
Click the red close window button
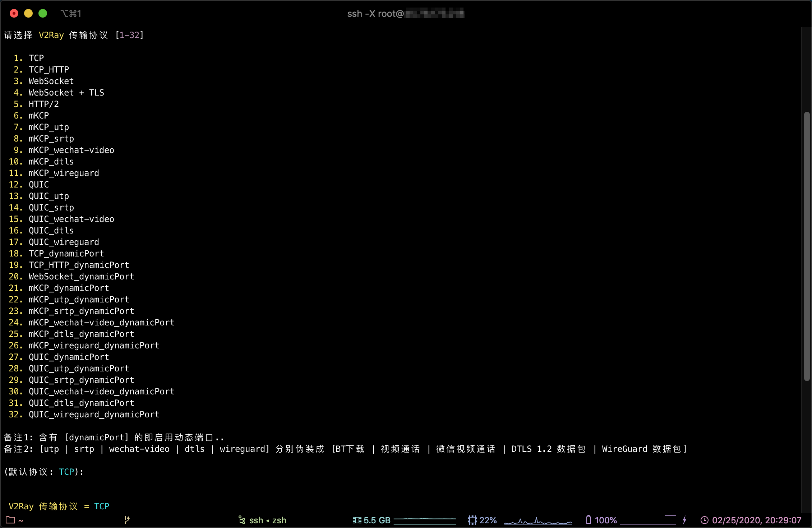(14, 13)
